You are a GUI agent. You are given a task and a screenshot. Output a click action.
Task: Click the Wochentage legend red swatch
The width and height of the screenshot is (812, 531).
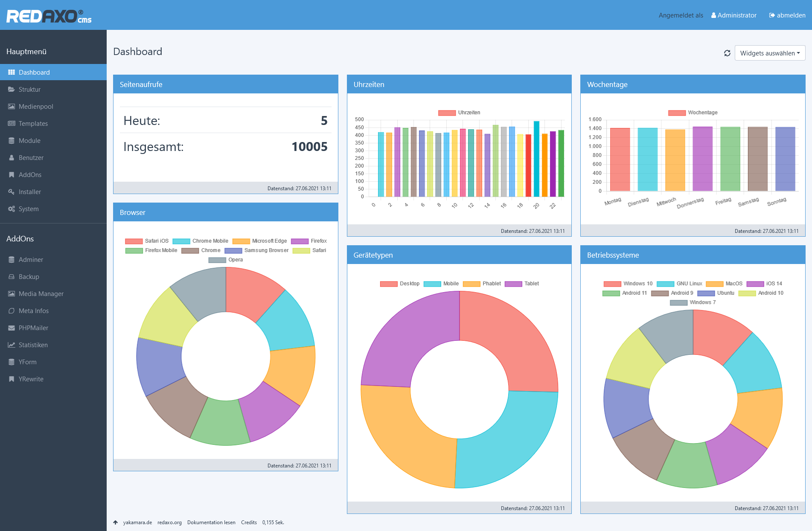(x=677, y=113)
